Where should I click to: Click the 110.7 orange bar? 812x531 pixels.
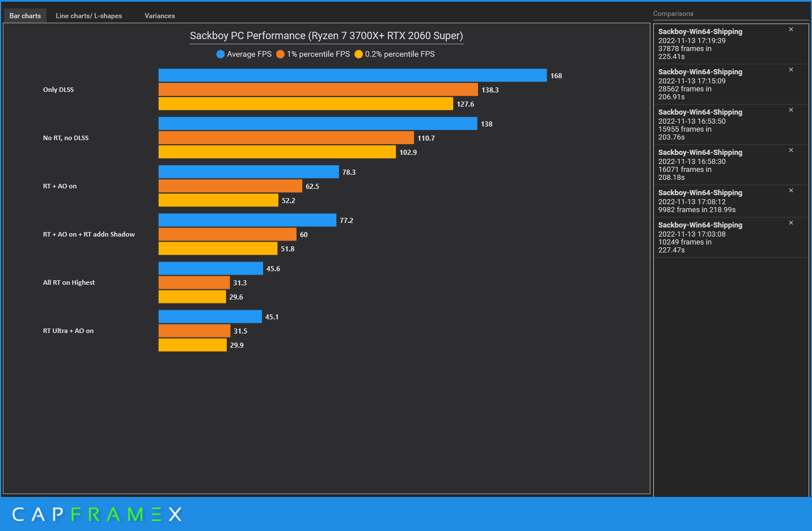click(286, 138)
